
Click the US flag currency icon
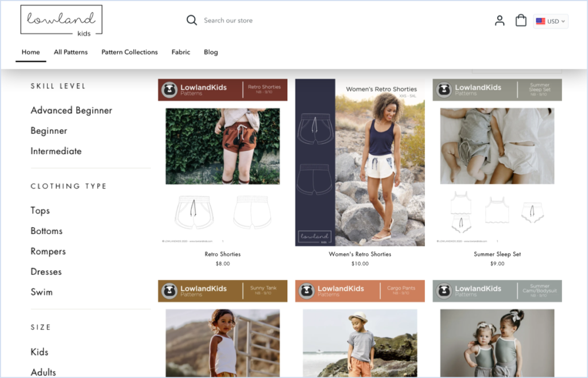[540, 21]
